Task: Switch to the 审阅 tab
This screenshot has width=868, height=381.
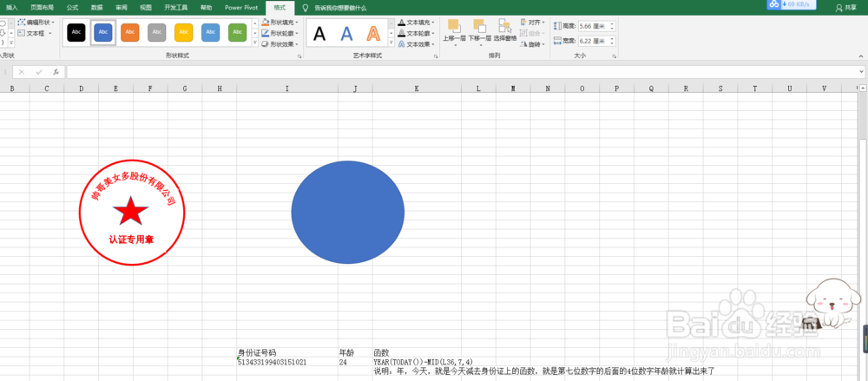Action: 122,8
